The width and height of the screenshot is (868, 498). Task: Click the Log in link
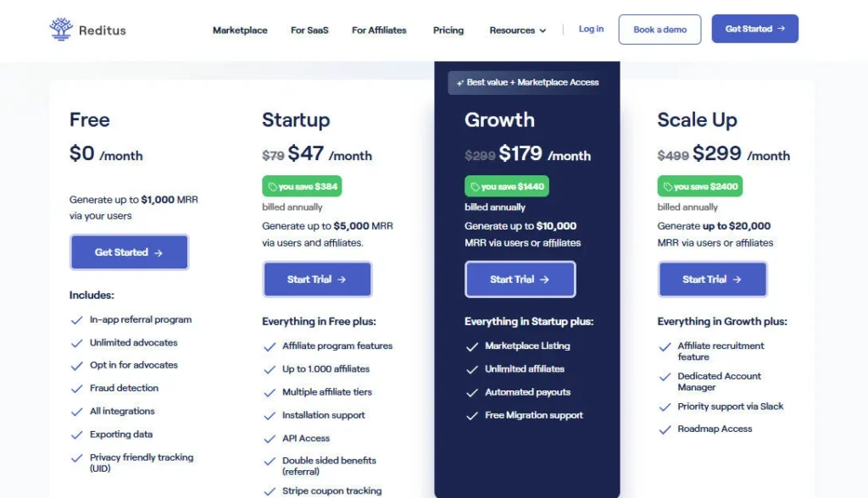click(591, 29)
